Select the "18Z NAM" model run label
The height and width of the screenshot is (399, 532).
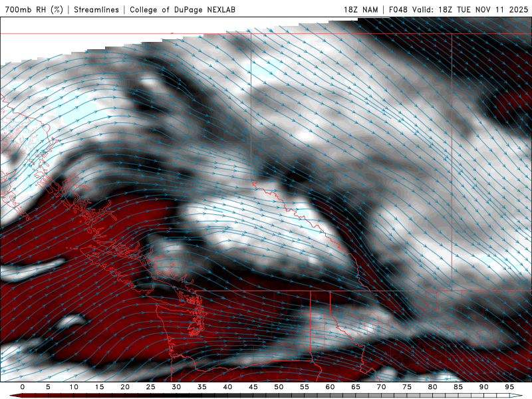point(360,9)
